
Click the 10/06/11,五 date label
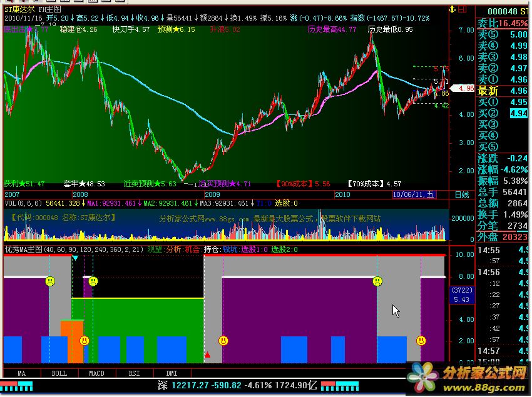413,194
